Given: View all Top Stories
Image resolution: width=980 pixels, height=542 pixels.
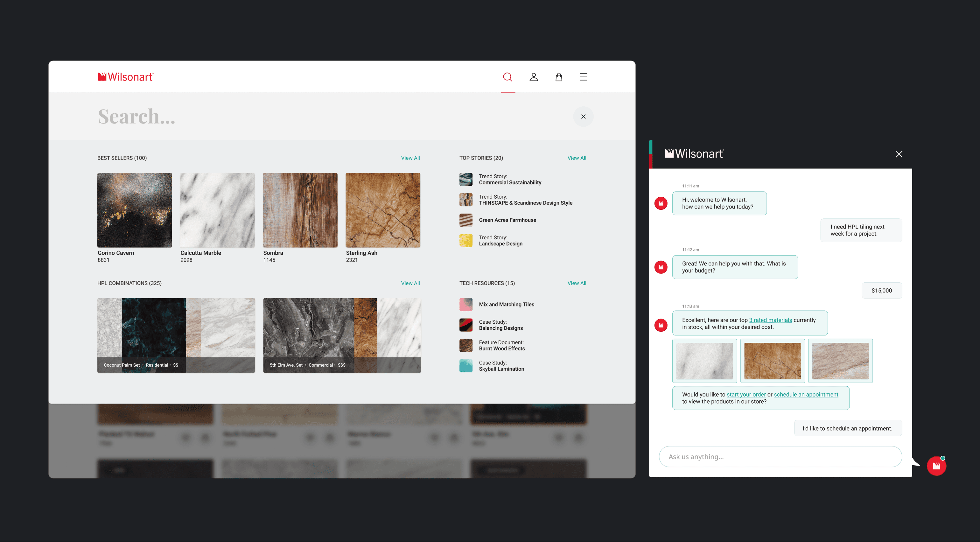Looking at the screenshot, I should pyautogui.click(x=576, y=158).
